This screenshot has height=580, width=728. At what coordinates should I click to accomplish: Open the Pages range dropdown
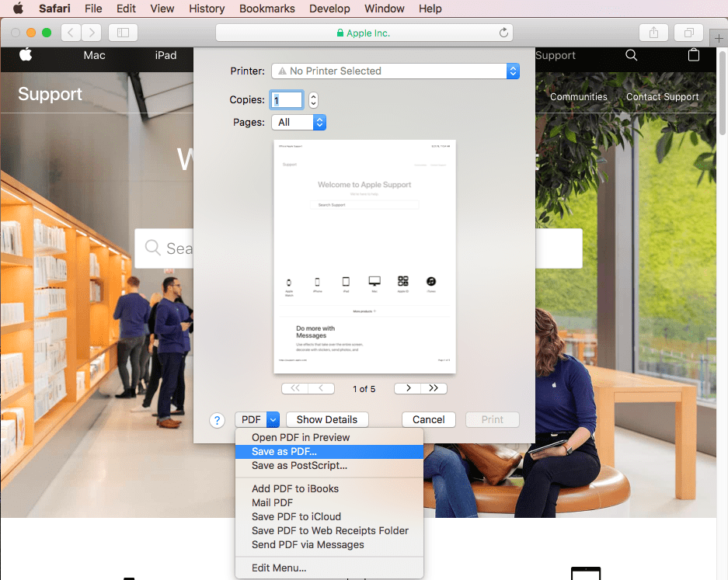point(298,123)
